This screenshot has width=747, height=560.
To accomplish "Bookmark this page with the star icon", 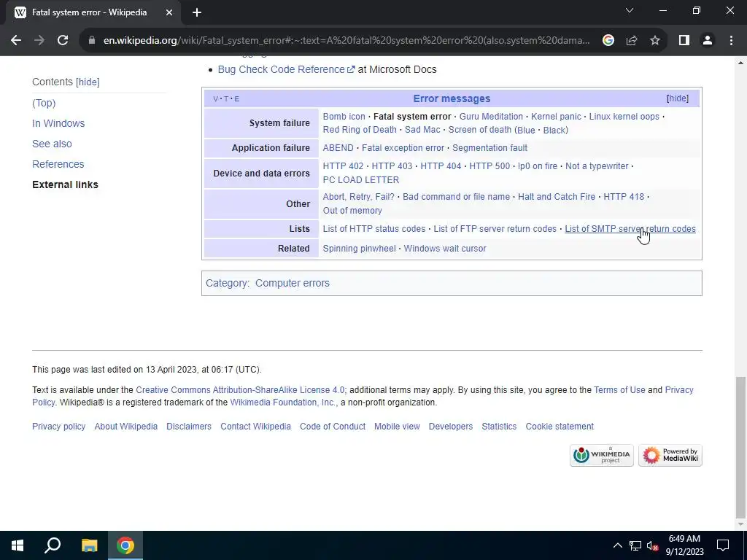I will pyautogui.click(x=655, y=41).
